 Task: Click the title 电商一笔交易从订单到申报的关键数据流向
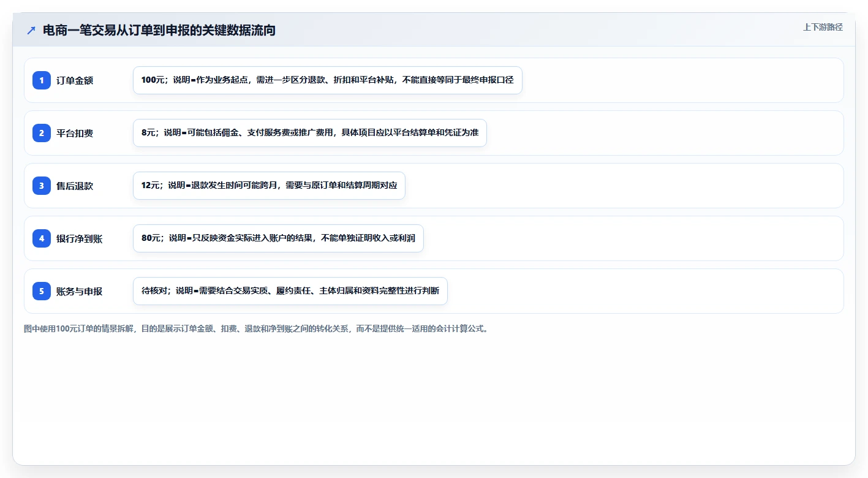click(159, 30)
